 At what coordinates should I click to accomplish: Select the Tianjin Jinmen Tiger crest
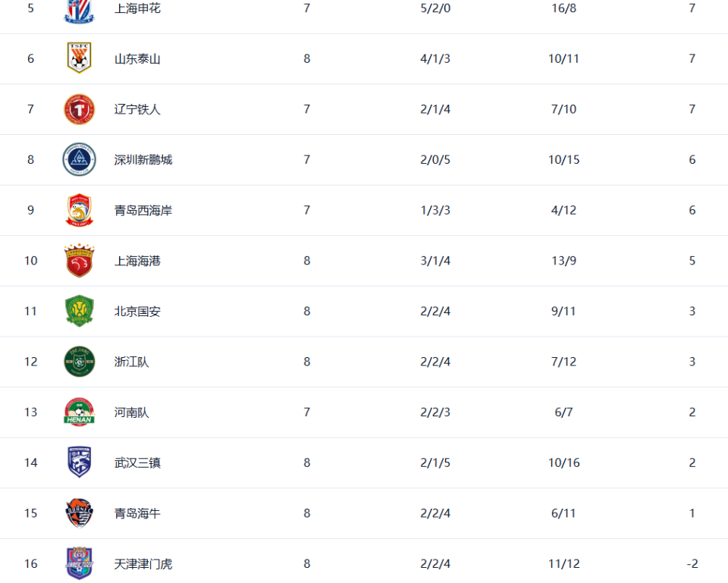click(x=80, y=563)
